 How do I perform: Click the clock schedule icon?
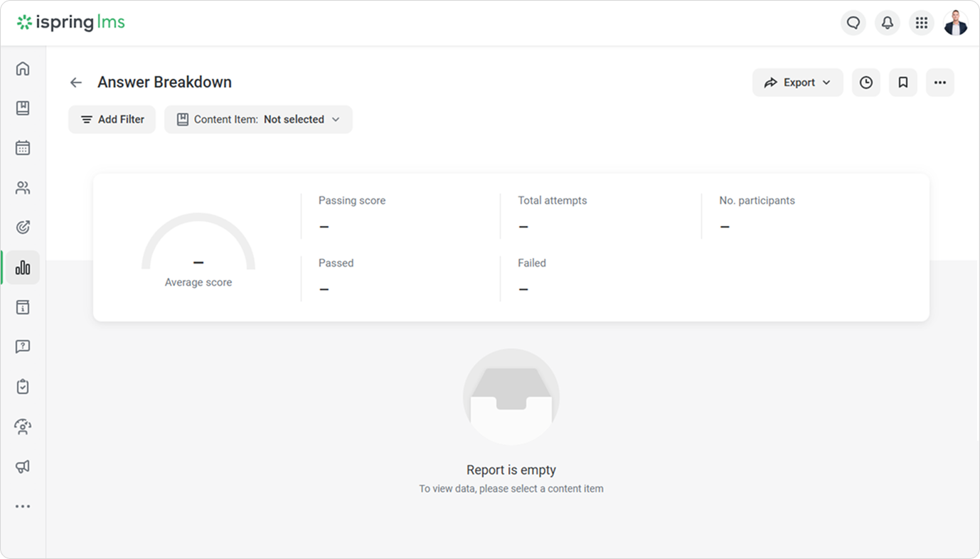(866, 82)
